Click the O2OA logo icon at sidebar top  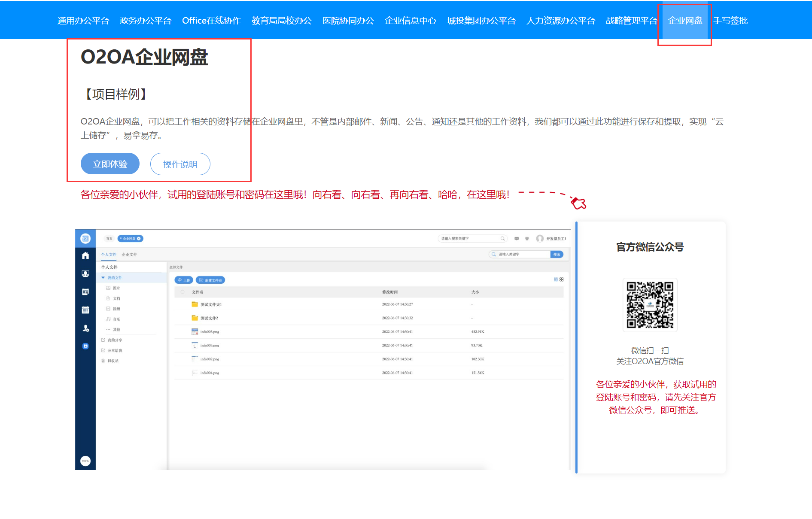85,238
